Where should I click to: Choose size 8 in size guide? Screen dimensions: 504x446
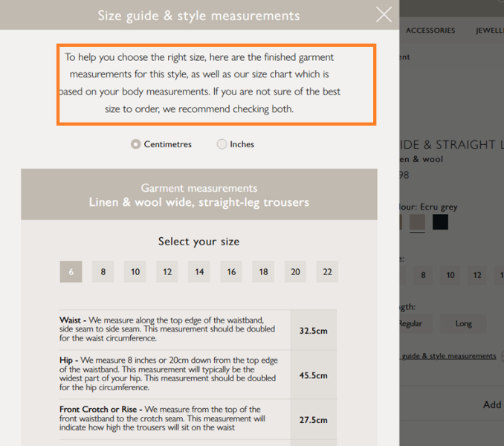coord(103,272)
